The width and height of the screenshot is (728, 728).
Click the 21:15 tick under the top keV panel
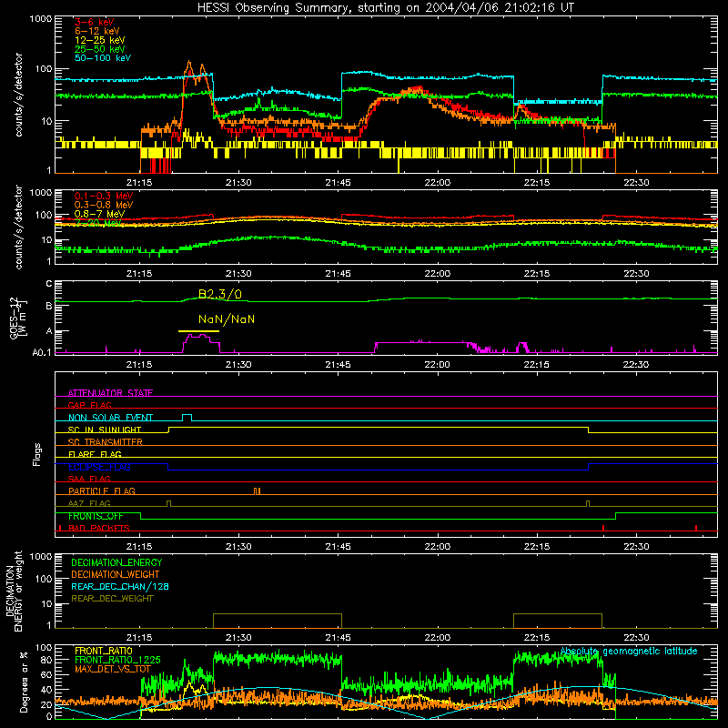[x=139, y=183]
